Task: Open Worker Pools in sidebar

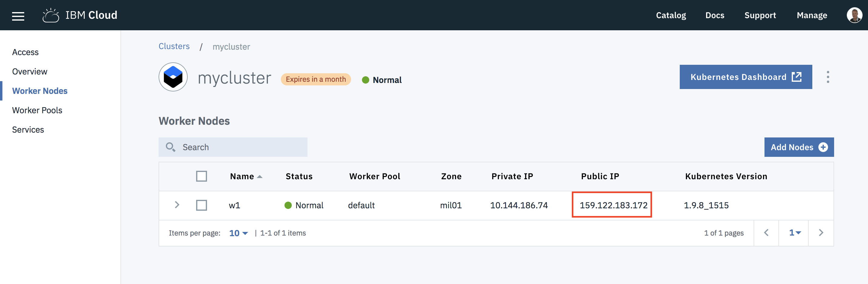Action: pos(37,110)
